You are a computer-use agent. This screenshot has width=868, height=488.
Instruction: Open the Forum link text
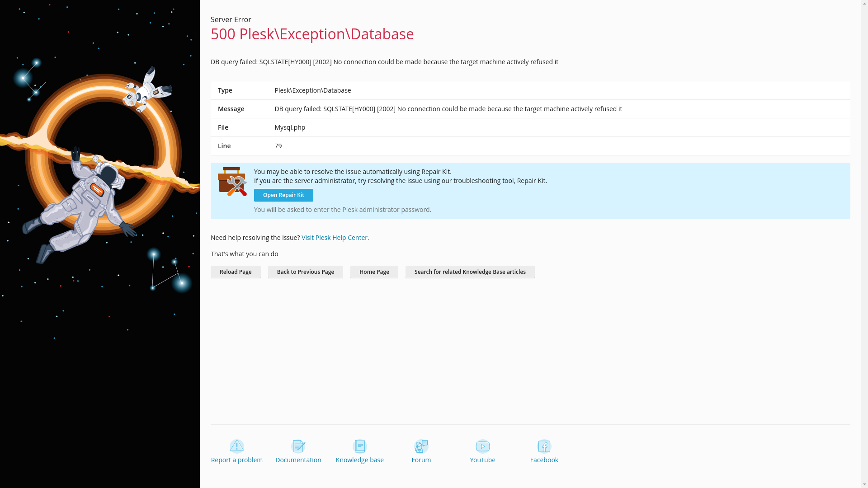(x=421, y=460)
